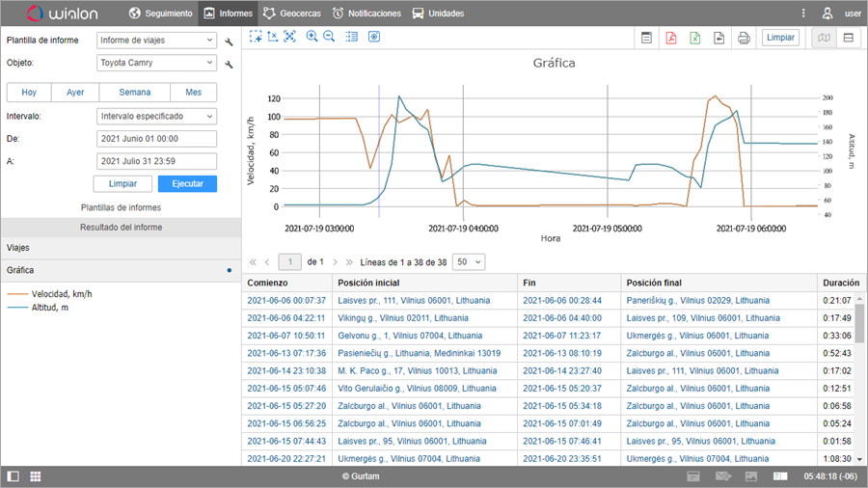
Task: Toggle the split layout view button
Action: tap(848, 39)
